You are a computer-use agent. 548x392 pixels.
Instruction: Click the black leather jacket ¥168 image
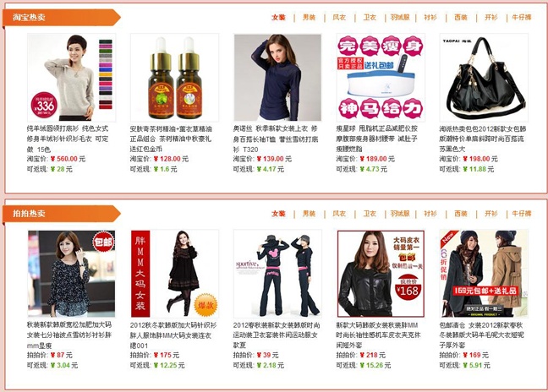(x=381, y=274)
